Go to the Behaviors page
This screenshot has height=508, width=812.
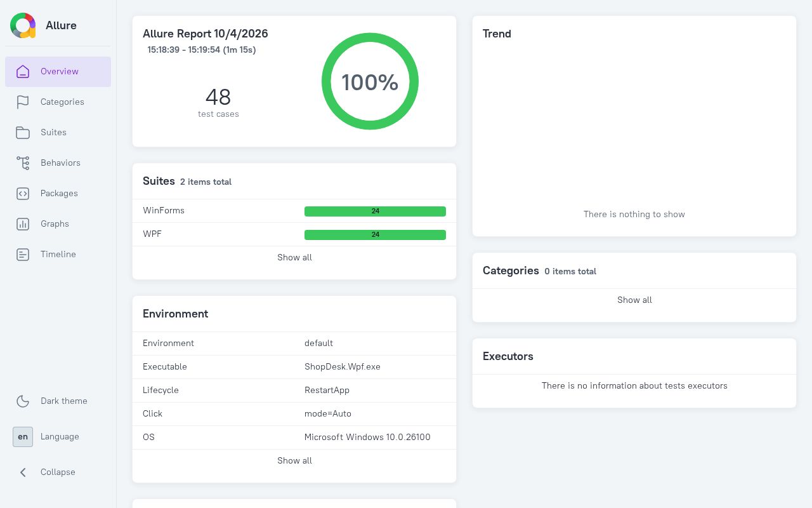(58, 163)
